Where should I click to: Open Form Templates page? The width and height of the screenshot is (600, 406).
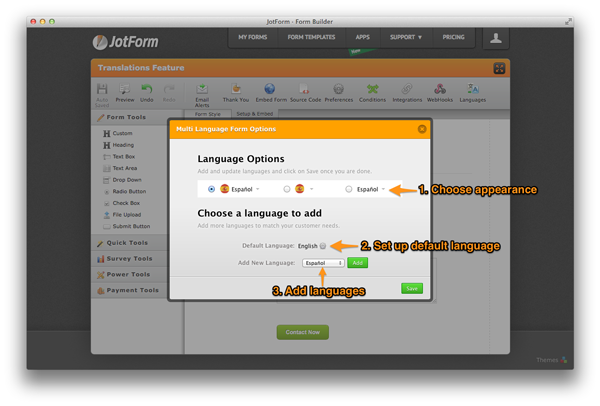(311, 37)
